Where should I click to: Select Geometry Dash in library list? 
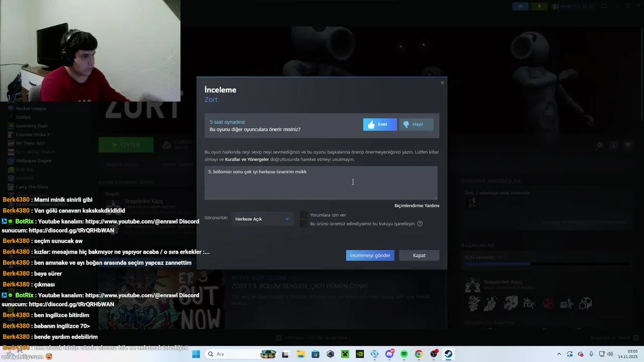[32, 126]
